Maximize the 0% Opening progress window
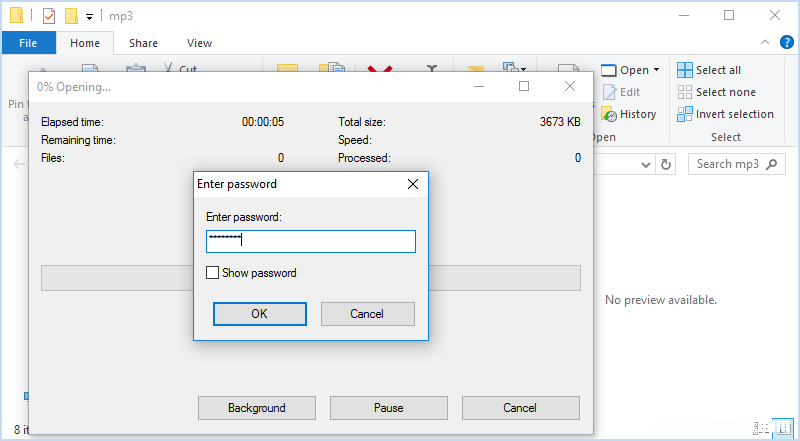This screenshot has width=800, height=441. [524, 86]
